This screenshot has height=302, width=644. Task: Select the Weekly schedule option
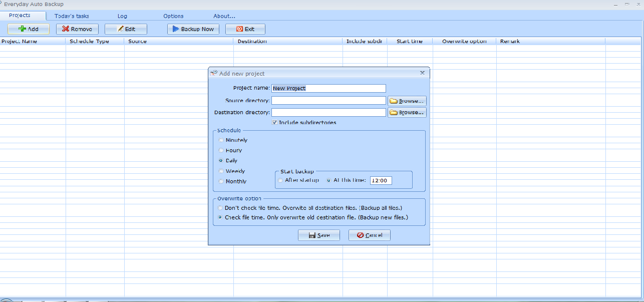(221, 171)
